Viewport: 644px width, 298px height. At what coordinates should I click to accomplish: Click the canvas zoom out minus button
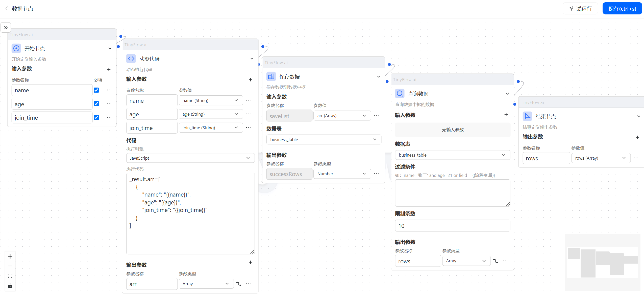point(10,266)
